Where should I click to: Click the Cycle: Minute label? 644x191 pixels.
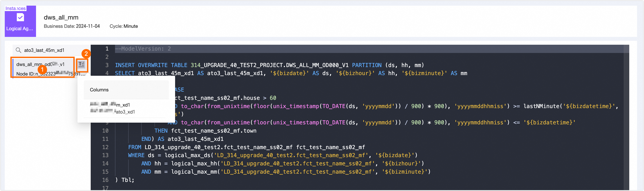tap(124, 26)
